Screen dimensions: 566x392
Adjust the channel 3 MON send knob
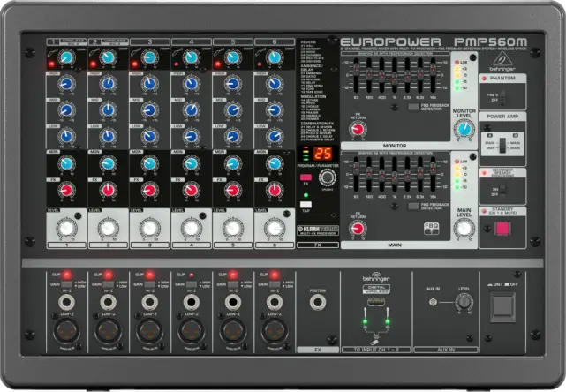pyautogui.click(x=150, y=163)
